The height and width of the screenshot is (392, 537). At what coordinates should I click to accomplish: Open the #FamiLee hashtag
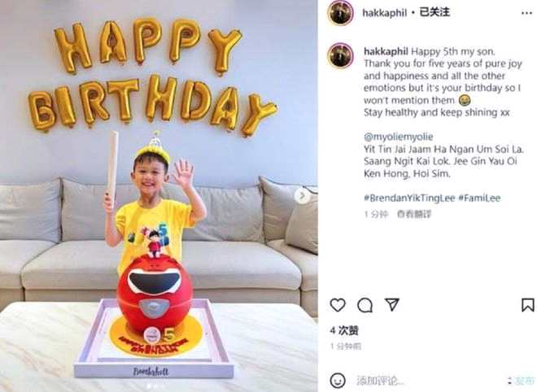click(479, 198)
